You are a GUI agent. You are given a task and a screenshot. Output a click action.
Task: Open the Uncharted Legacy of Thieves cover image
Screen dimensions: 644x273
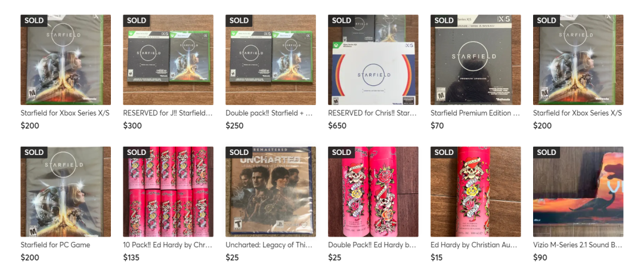271,192
